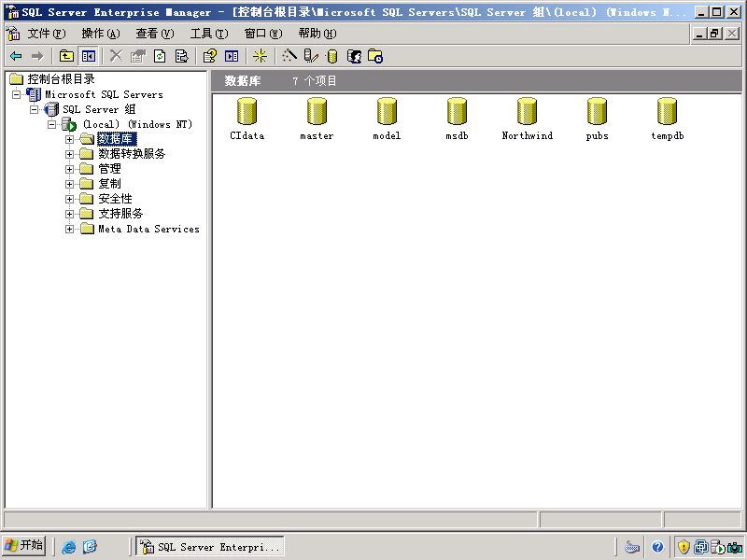The height and width of the screenshot is (560, 747).
Task: Expand the 数据库 folder node
Action: click(x=69, y=139)
